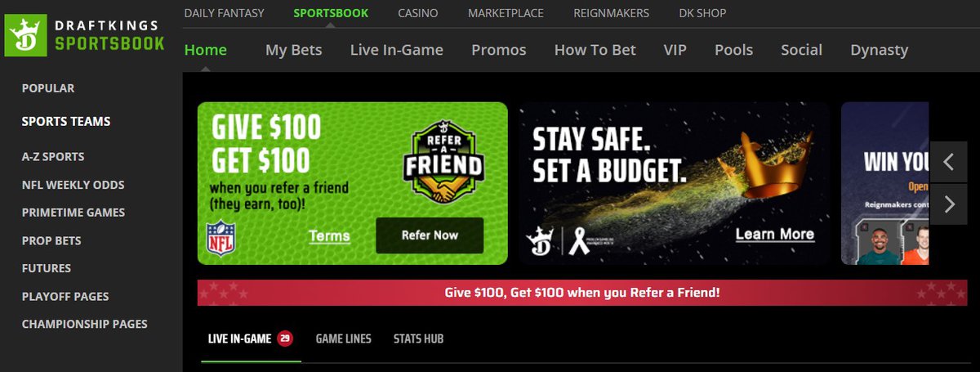This screenshot has width=980, height=372.
Task: Click the red Give $100 promo strip
Action: click(581, 293)
